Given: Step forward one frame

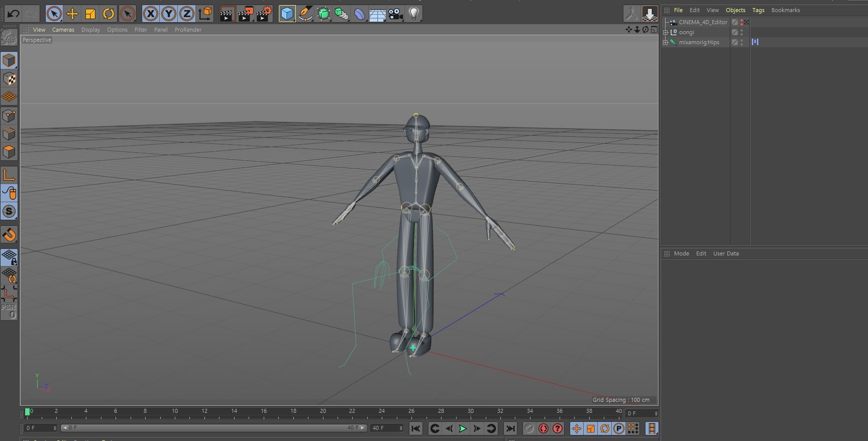Looking at the screenshot, I should coord(477,428).
